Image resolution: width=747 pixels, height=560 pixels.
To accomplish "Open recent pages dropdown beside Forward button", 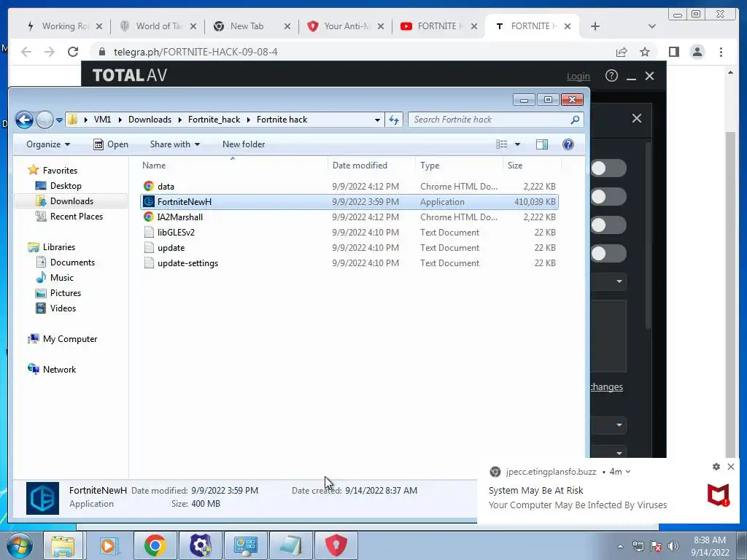I will click(59, 120).
